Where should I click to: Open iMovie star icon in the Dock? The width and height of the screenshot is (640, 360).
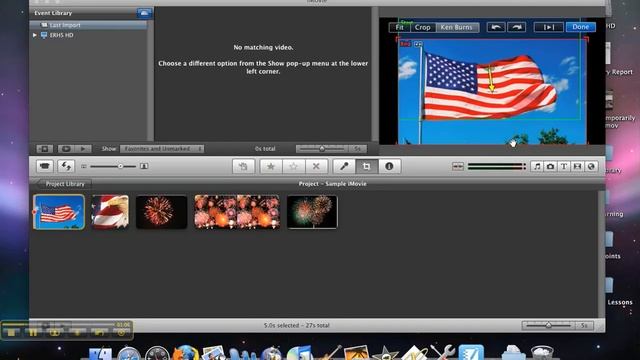tap(385, 353)
